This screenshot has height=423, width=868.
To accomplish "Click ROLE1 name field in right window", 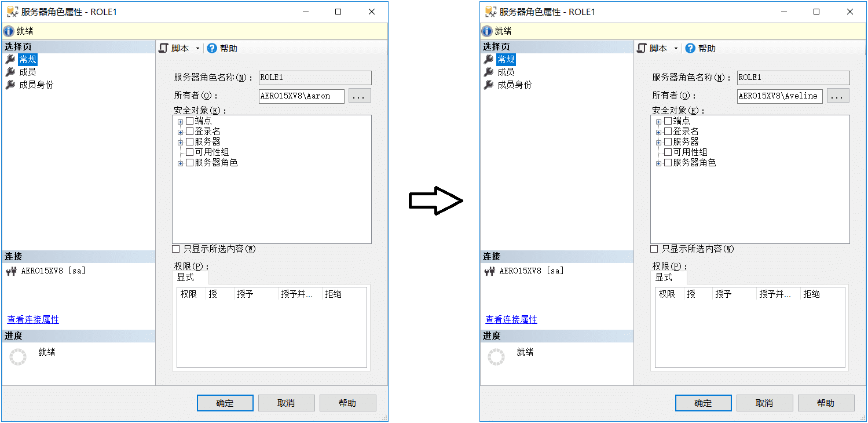I will 793,78.
